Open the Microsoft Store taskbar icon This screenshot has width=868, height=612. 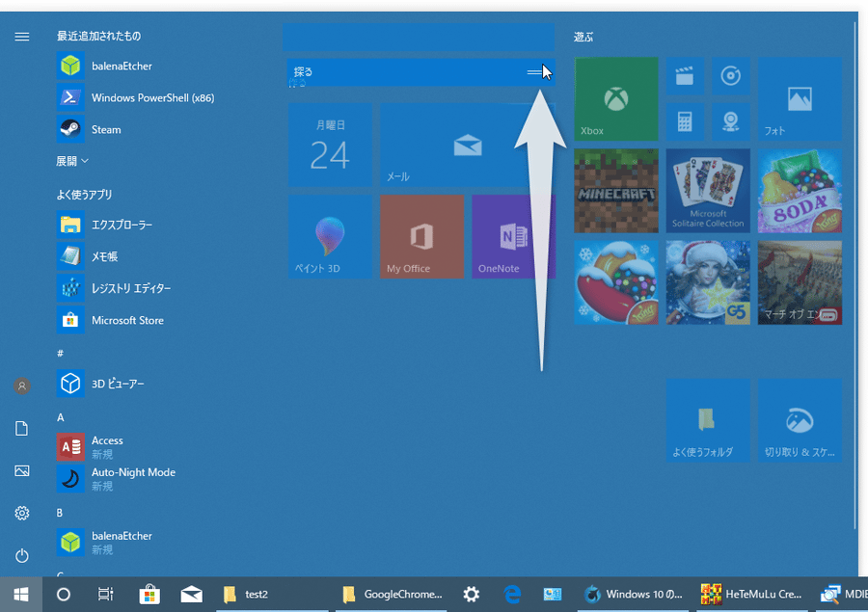coord(149,595)
